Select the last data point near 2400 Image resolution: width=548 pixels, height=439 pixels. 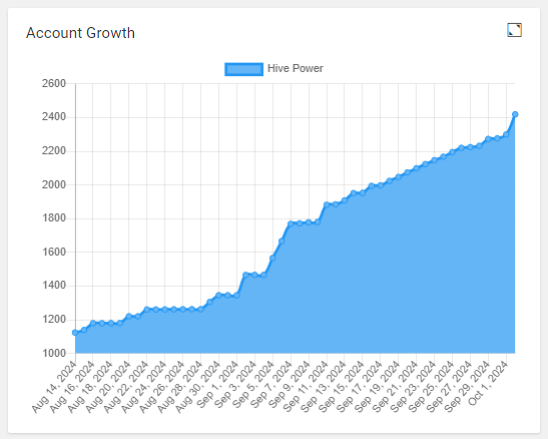pos(515,114)
